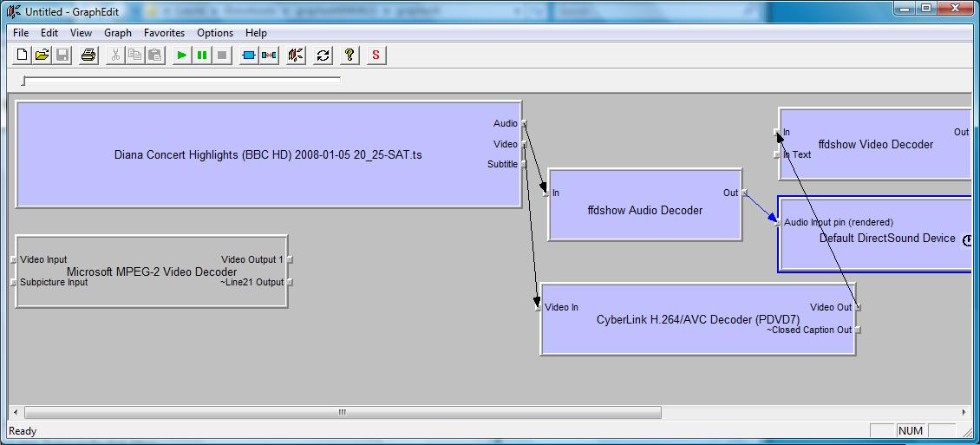The height and width of the screenshot is (445, 980).
Task: Open a graph file with the folder icon
Action: click(x=42, y=55)
